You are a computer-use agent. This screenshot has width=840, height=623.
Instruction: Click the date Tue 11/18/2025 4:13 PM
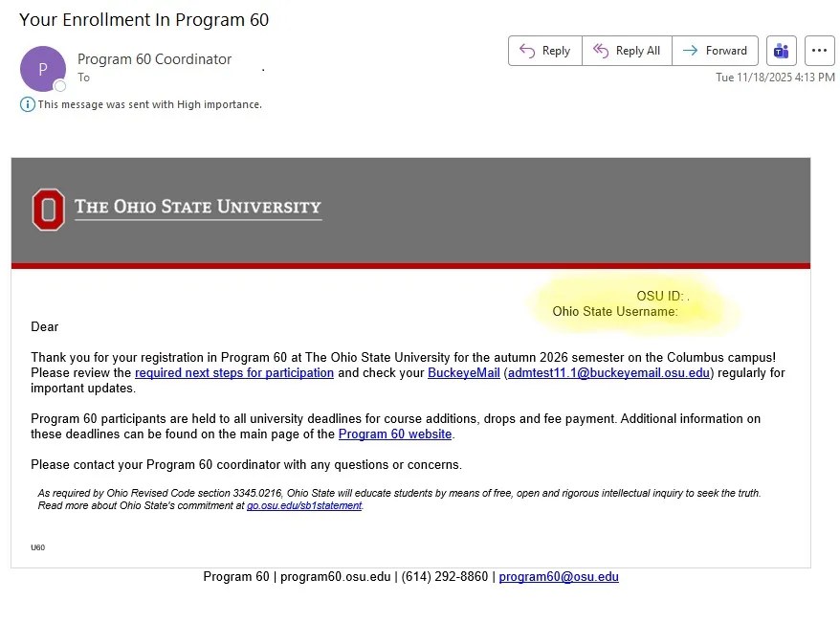775,78
